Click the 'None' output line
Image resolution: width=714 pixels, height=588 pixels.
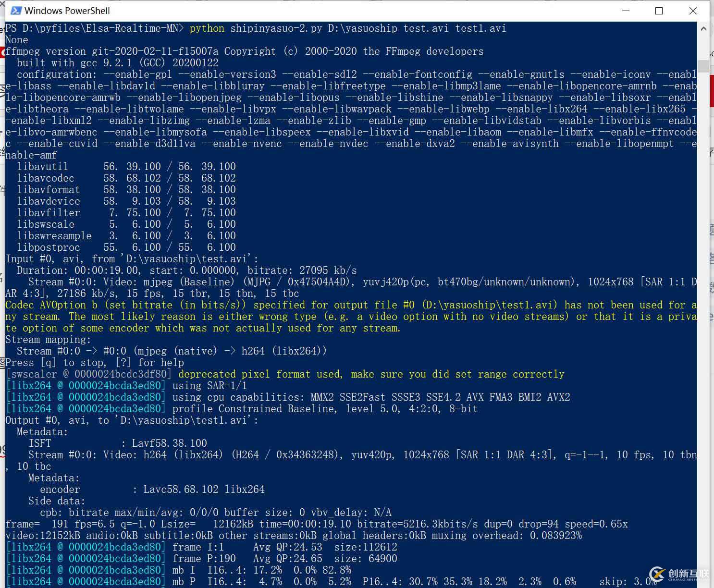(x=17, y=40)
